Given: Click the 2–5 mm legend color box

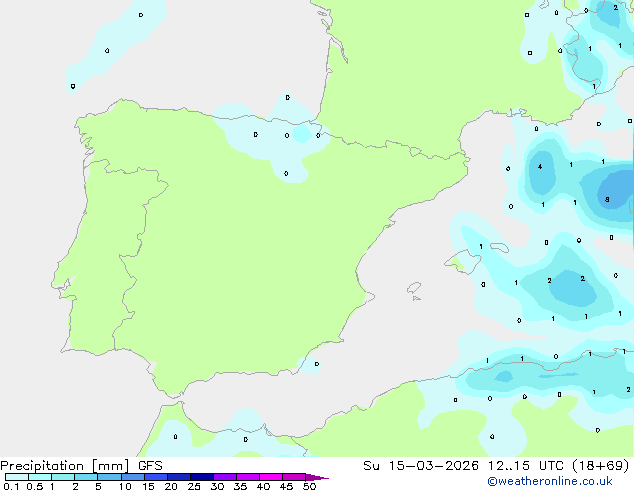Looking at the screenshot, I should click(86, 477).
